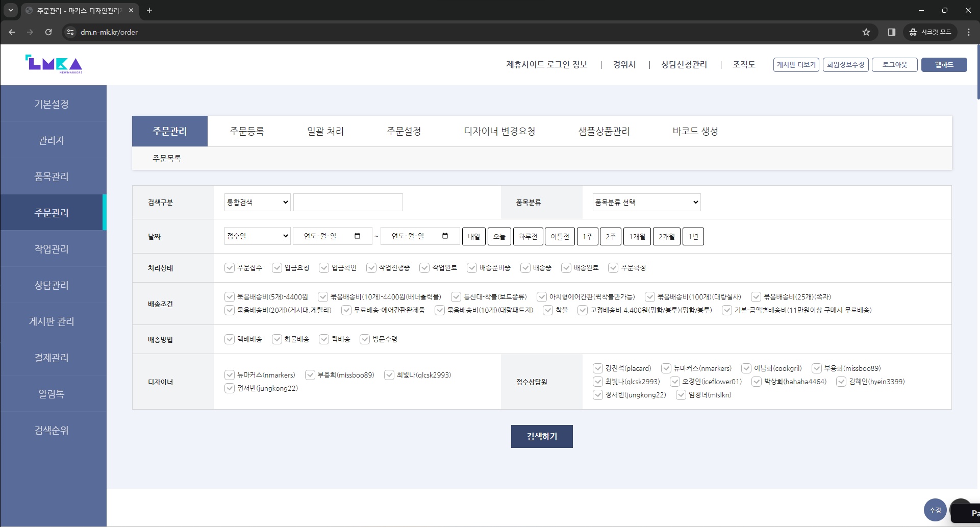This screenshot has height=527, width=980.
Task: Open the start date calendar picker icon
Action: tap(357, 236)
